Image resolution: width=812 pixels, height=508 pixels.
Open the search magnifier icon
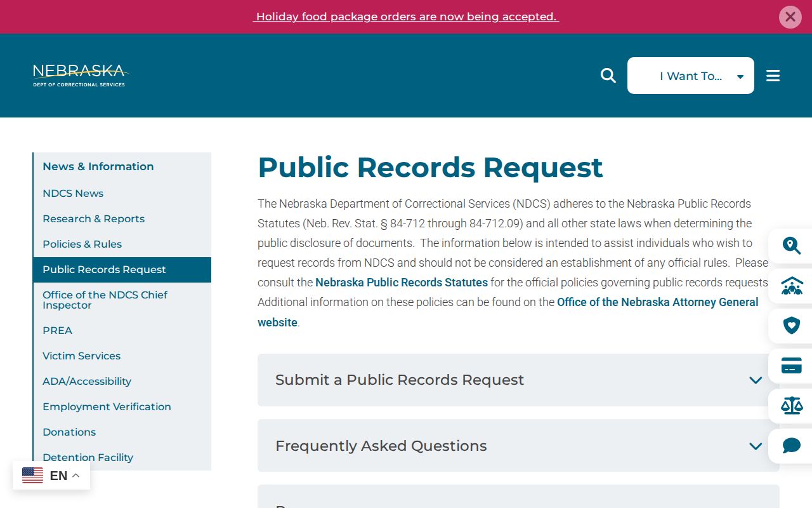[608, 76]
